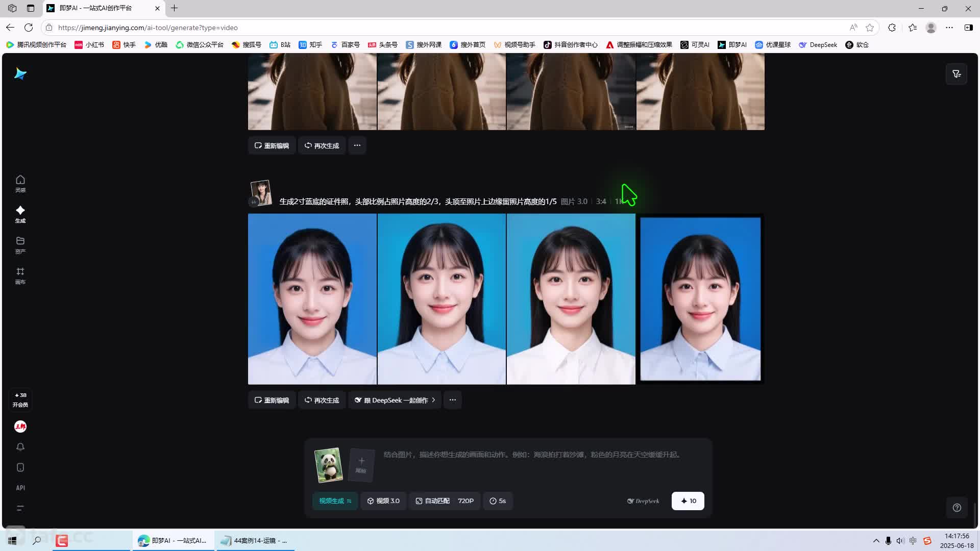Click 重新编辑 under the ID photos
The width and height of the screenshot is (980, 551).
(272, 400)
